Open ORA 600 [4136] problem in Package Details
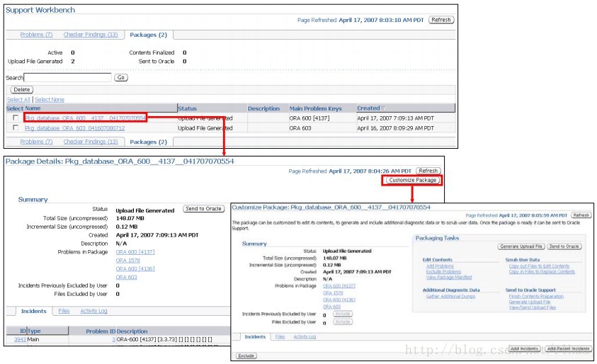The height and width of the screenshot is (364, 597). point(135,269)
